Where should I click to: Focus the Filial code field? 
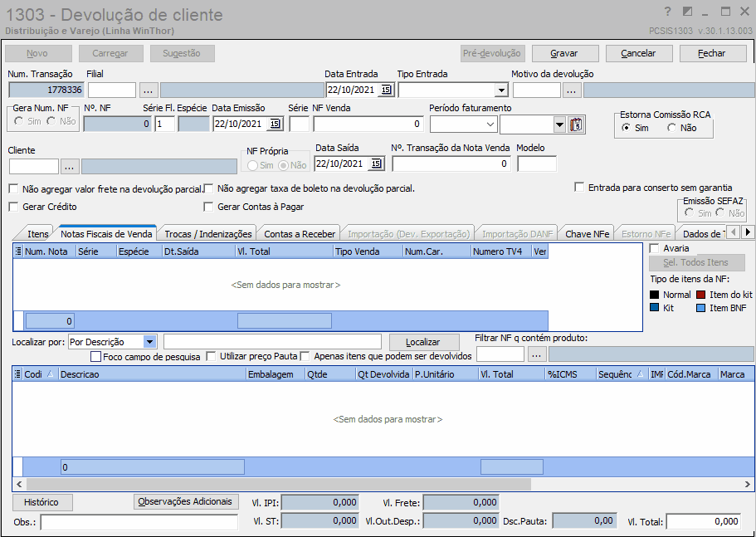tap(112, 90)
